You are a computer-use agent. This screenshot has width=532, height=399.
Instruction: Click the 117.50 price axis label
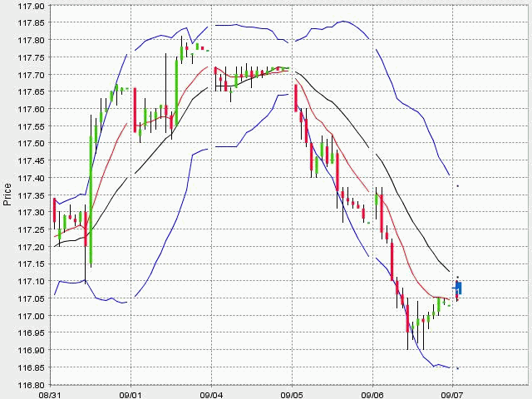(x=31, y=143)
